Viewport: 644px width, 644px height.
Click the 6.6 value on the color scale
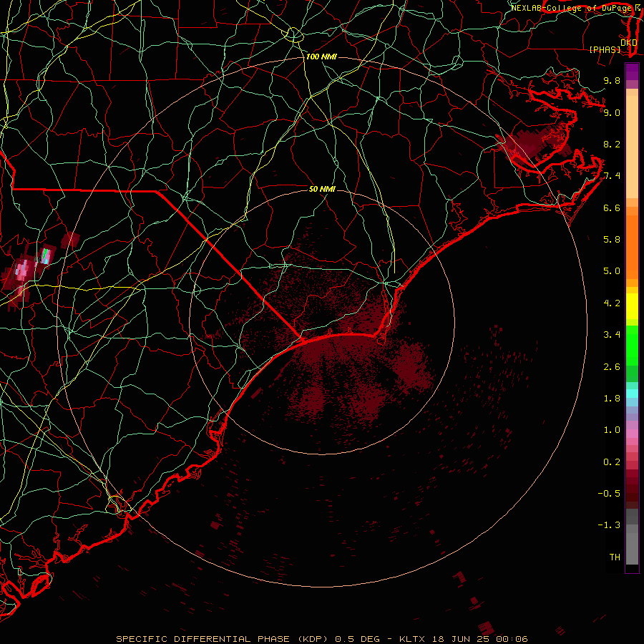coord(612,208)
